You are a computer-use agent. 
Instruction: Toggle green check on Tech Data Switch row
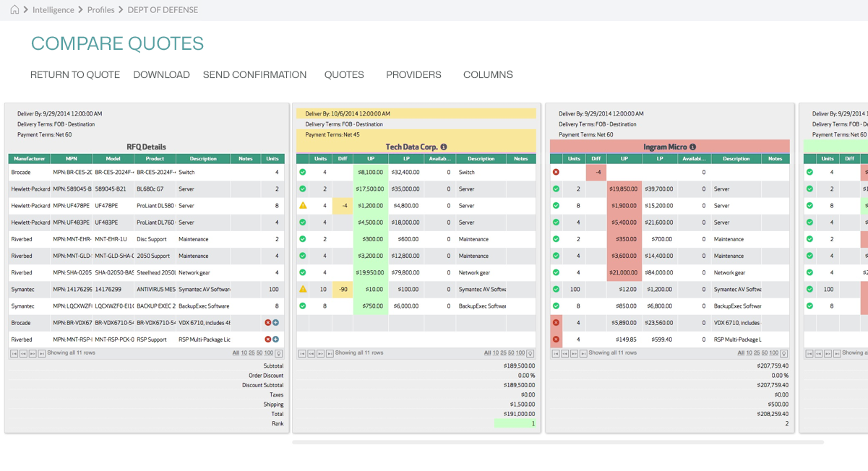(x=303, y=173)
